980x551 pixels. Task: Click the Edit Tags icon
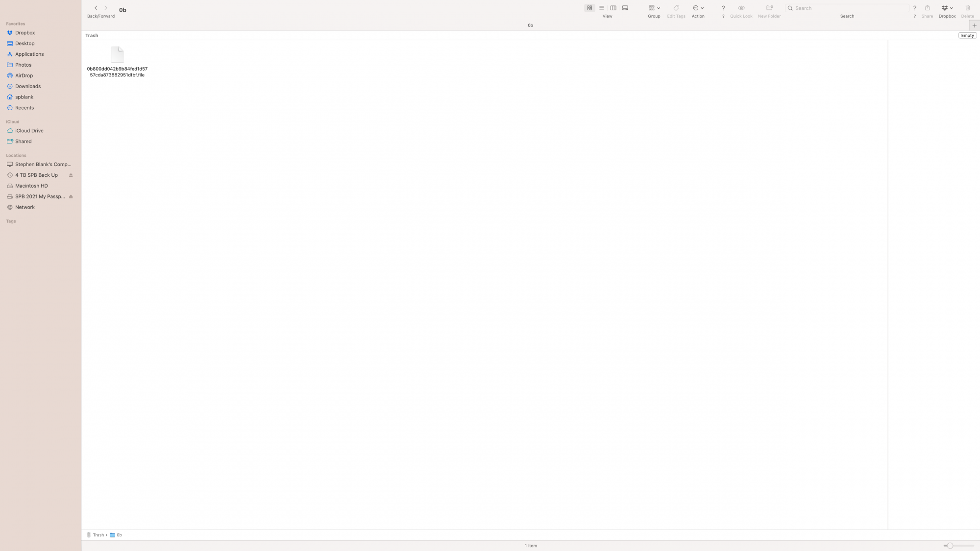676,8
